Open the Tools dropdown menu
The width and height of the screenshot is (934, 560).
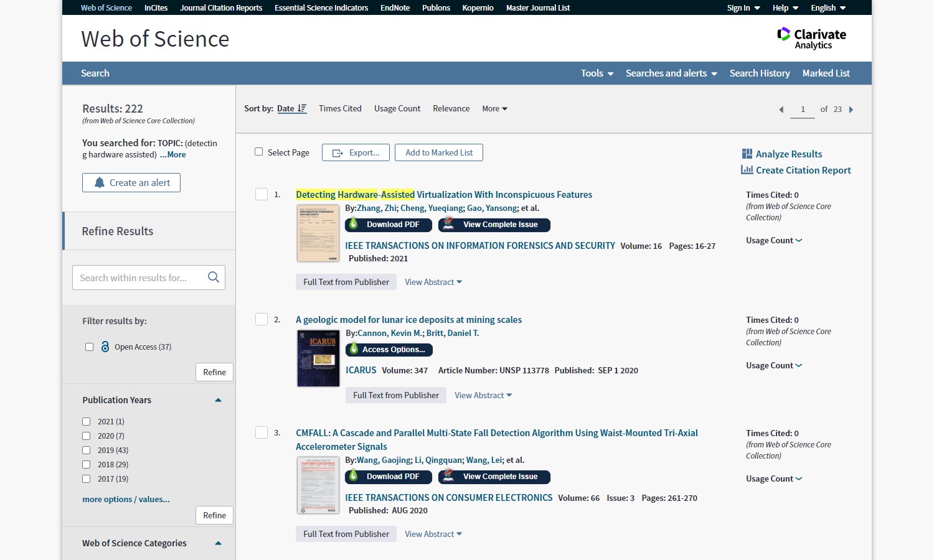tap(597, 73)
